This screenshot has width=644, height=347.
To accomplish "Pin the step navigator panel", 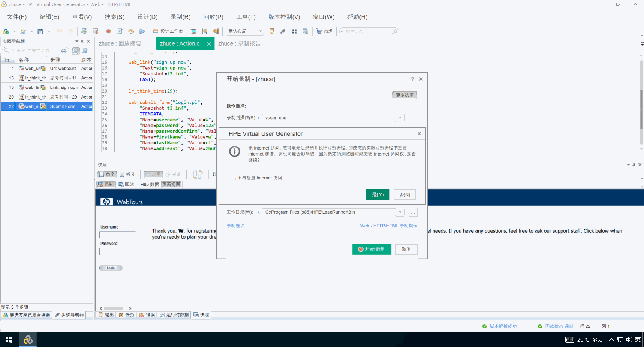I will (82, 42).
